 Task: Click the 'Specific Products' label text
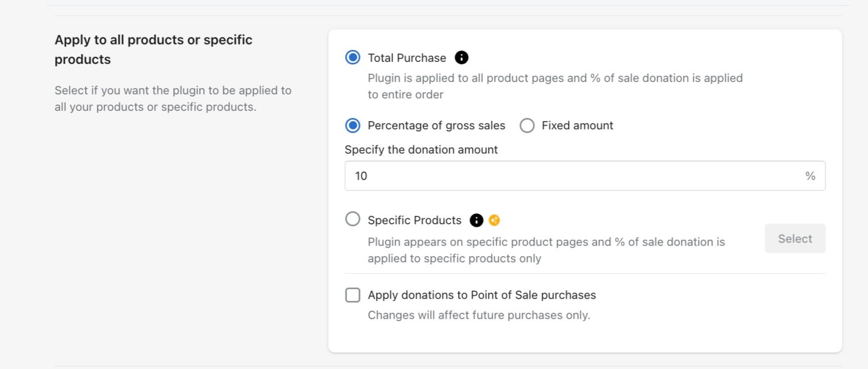click(414, 220)
